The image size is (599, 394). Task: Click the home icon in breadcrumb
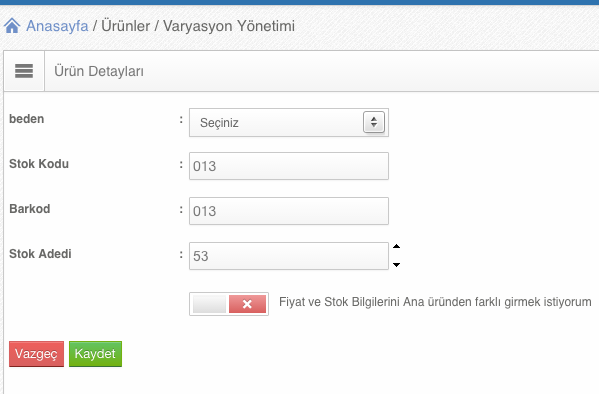coord(12,26)
